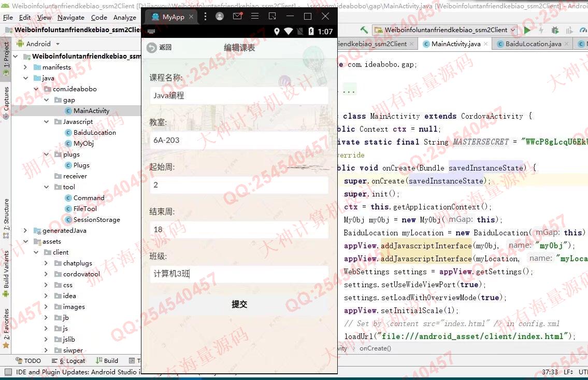Toggle the Captures side panel

point(6,102)
